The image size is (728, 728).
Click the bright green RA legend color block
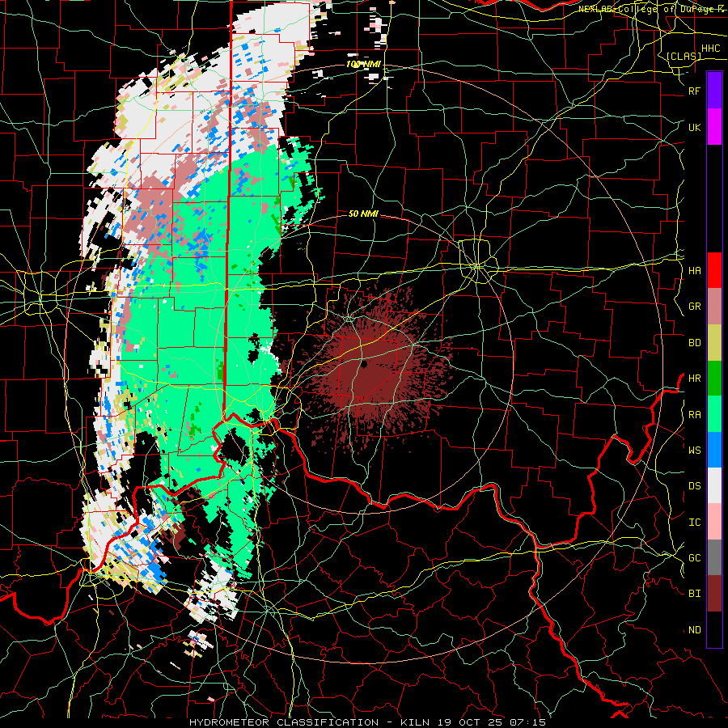714,414
